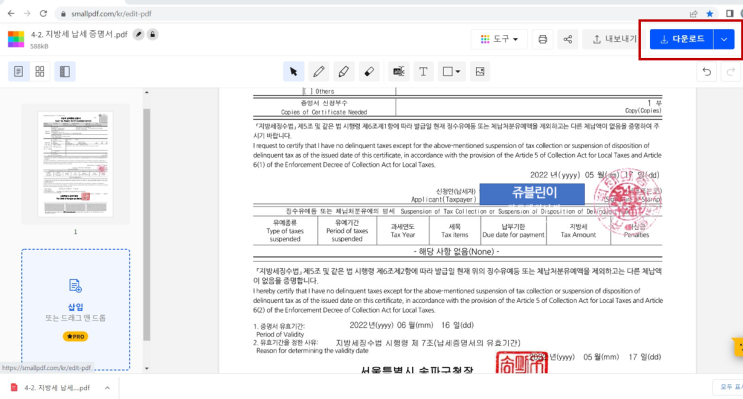The image size is (743, 399).
Task: Click the 'Period of Validity' label
Action: click(x=280, y=334)
